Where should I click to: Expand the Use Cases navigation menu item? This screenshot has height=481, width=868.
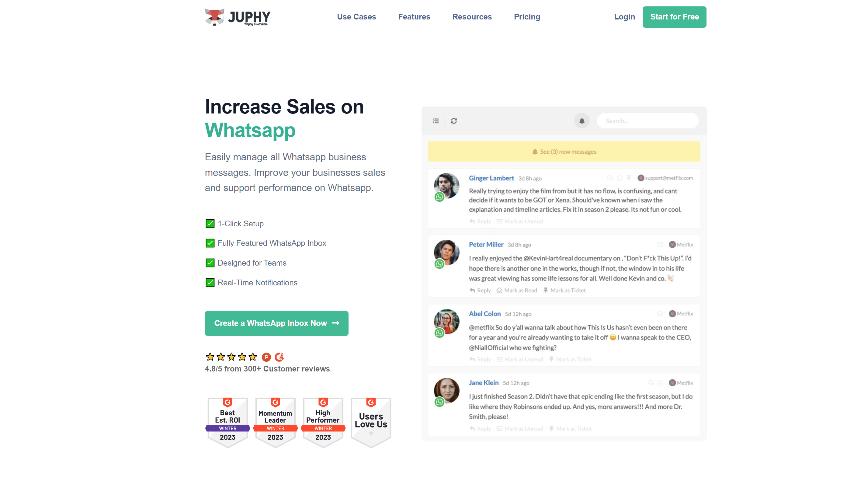tap(356, 17)
